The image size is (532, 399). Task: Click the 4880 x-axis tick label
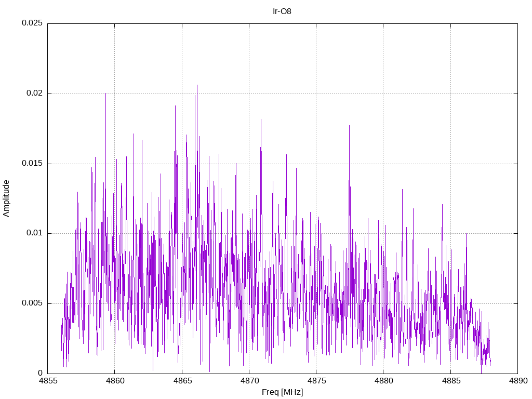coord(384,381)
